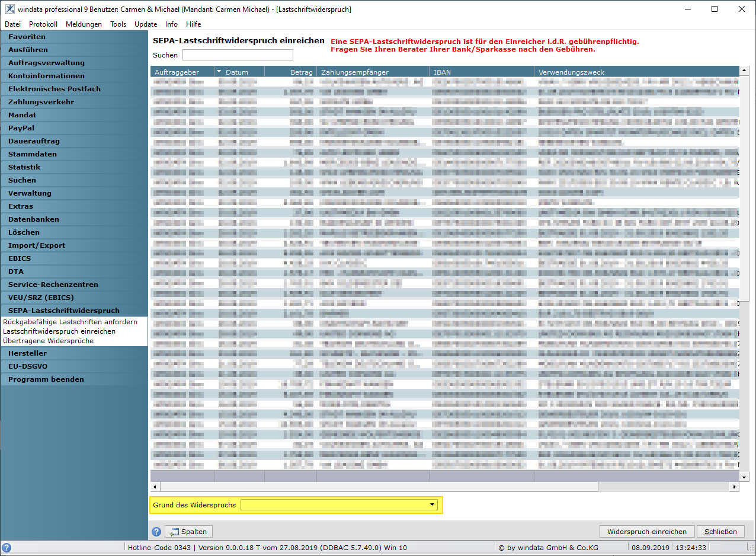Sort by the Zahlungsempfänger column header

point(373,72)
